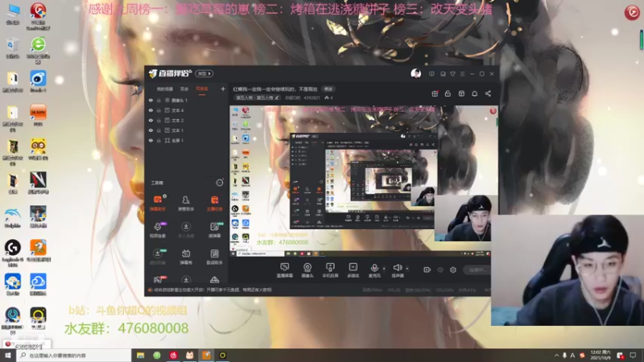Viewport: 644px width, 362px height.
Task: Click the record video icon beside speaker
Action: pyautogui.click(x=427, y=269)
